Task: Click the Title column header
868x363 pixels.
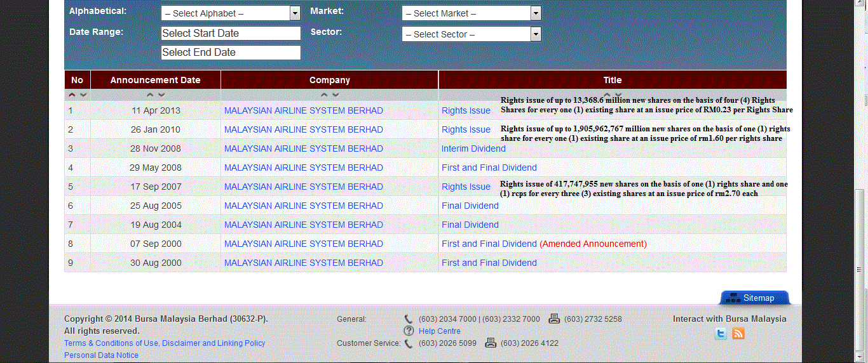Action: tap(613, 80)
